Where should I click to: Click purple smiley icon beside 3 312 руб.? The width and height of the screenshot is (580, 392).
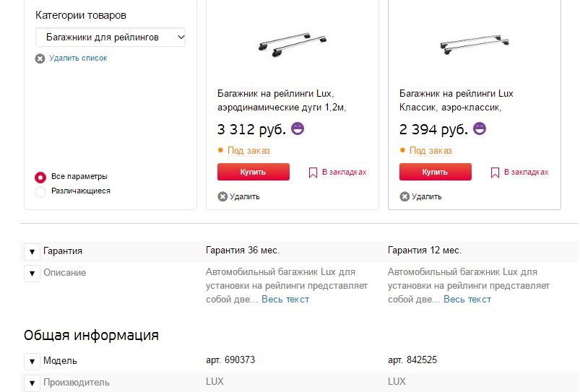click(x=298, y=129)
